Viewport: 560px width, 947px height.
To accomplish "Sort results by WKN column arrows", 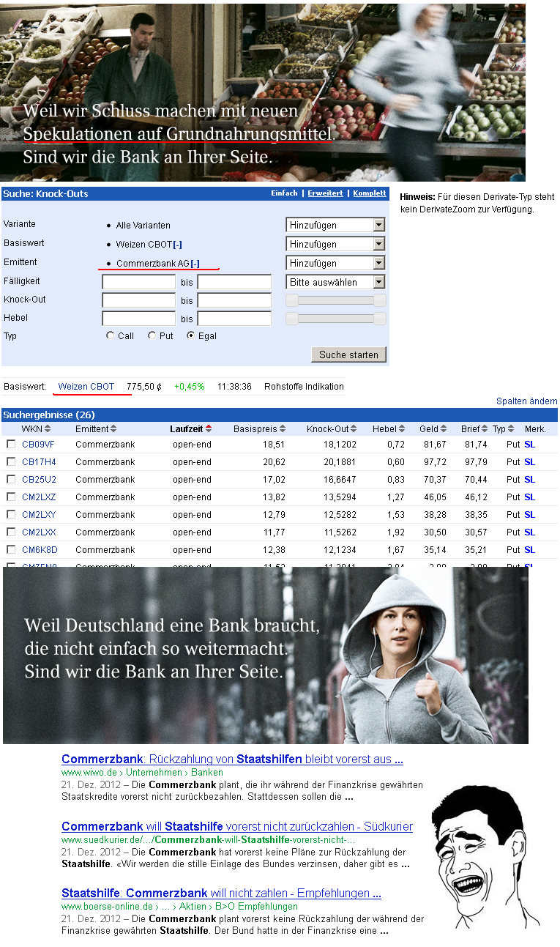I will point(48,428).
